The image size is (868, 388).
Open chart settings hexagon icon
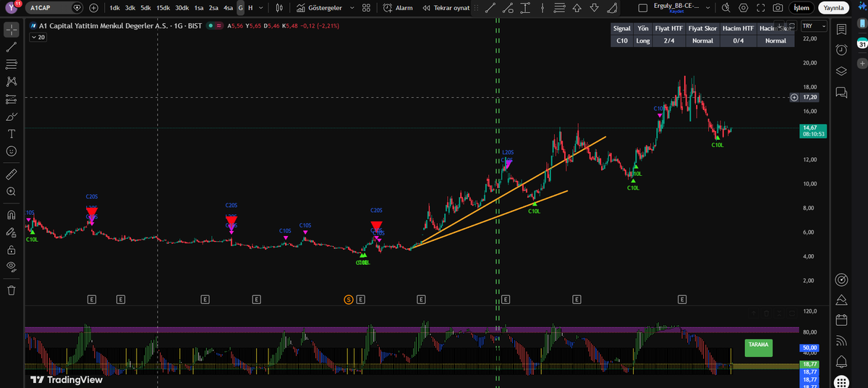[744, 8]
